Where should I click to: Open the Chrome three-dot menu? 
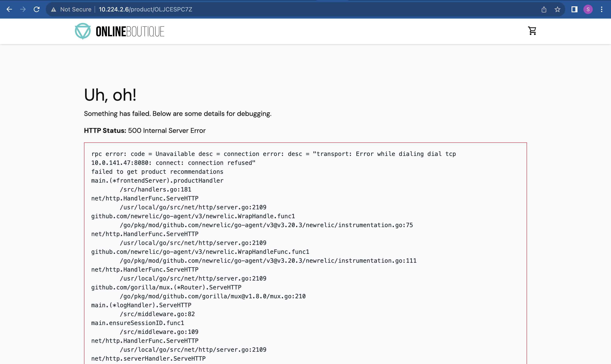pos(602,9)
